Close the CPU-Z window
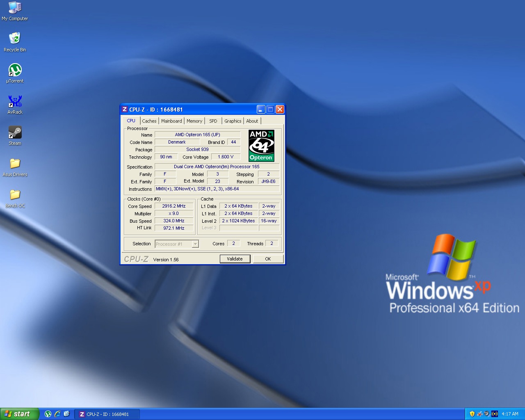The width and height of the screenshot is (525, 420). pos(280,109)
